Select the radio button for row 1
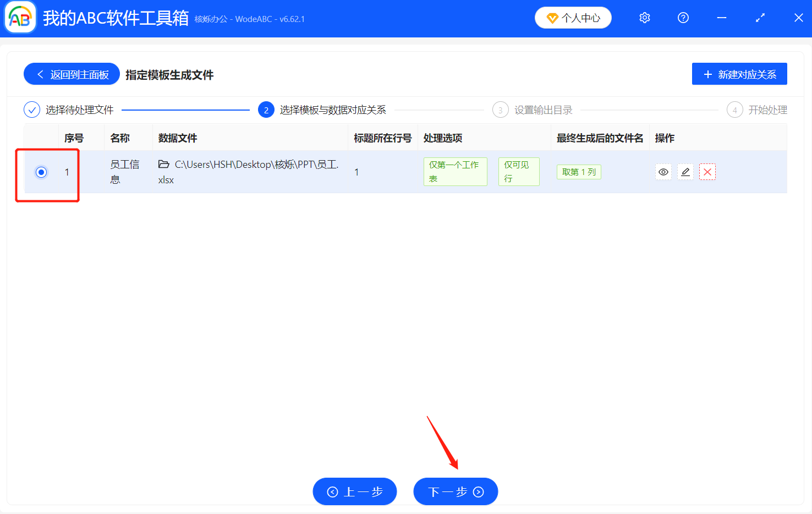The image size is (812, 514). coord(41,172)
